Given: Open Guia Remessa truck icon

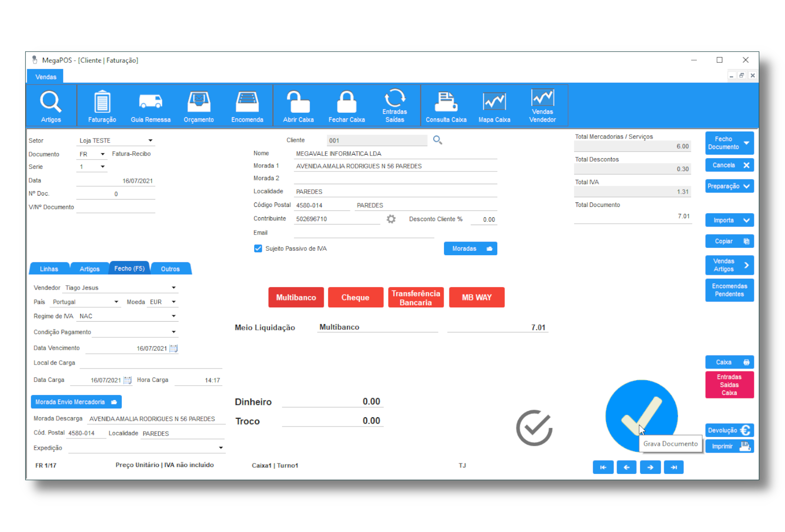Looking at the screenshot, I should (150, 102).
